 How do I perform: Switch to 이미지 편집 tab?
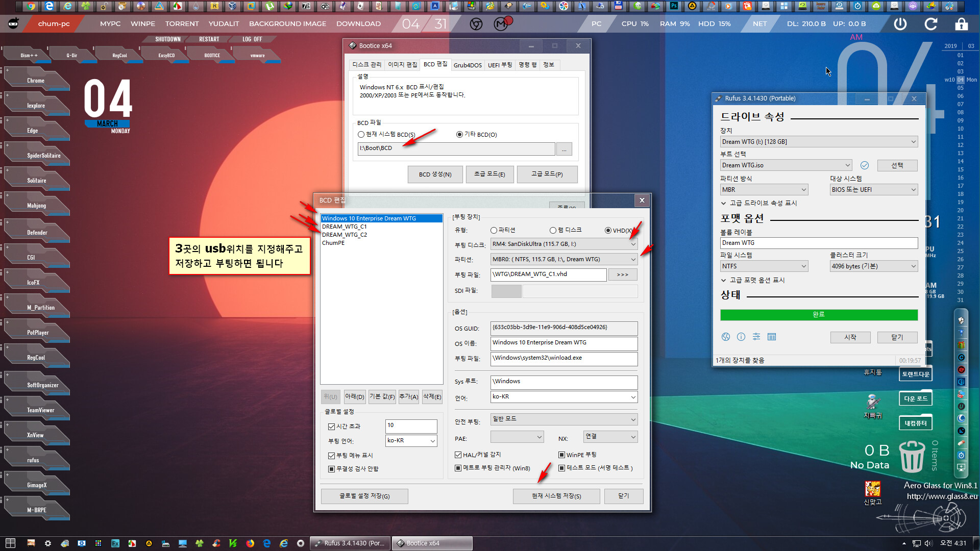(403, 65)
